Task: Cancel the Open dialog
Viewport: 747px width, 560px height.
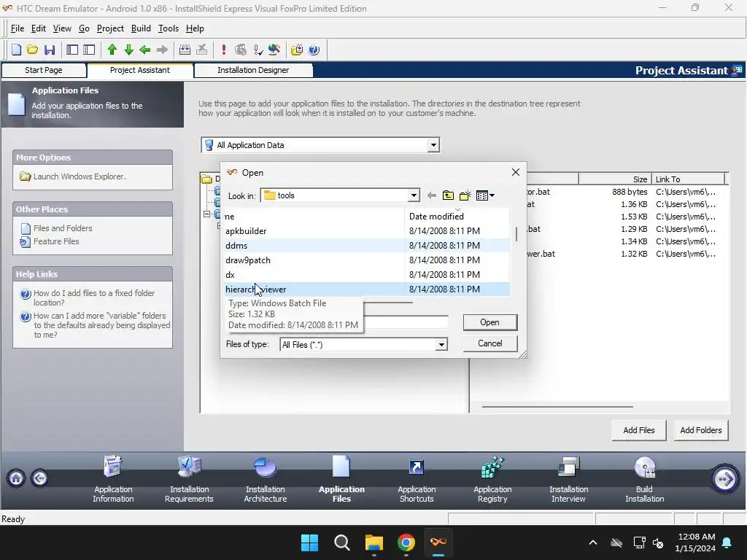Action: (489, 343)
